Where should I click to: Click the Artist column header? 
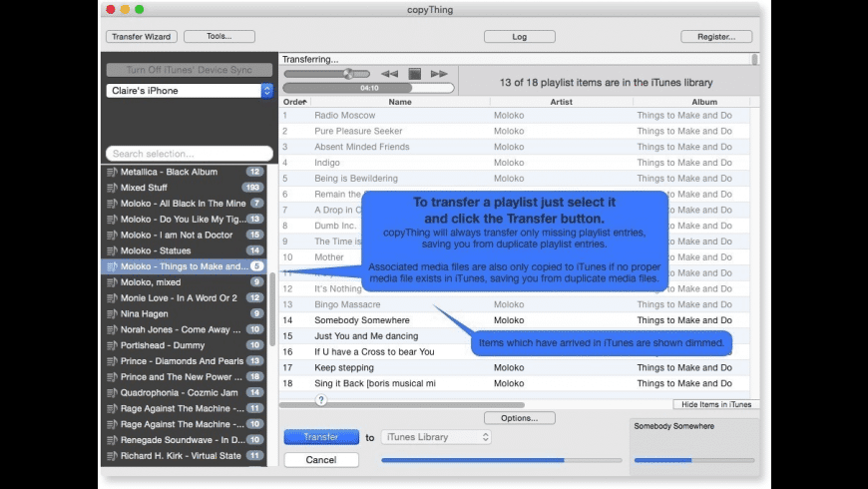point(561,102)
